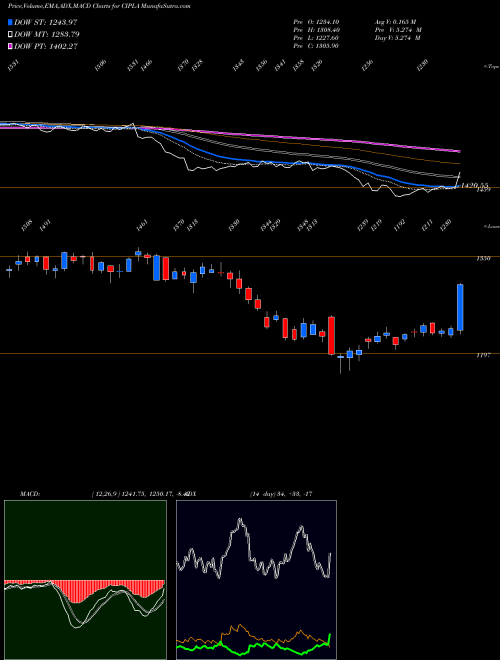Click the 1197 price level label
Image resolution: width=500 pixels, height=660 pixels.
(x=483, y=356)
